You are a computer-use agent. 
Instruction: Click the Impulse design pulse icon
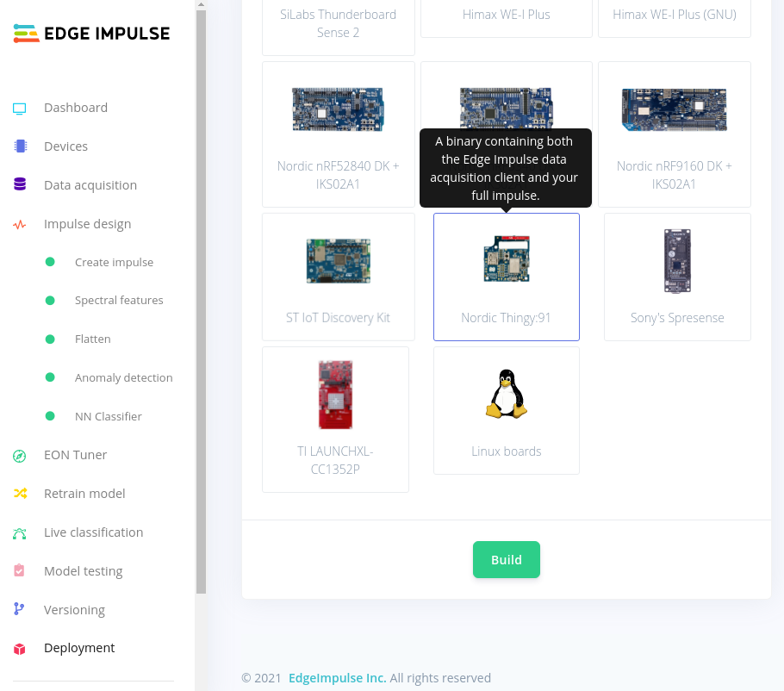click(x=20, y=225)
